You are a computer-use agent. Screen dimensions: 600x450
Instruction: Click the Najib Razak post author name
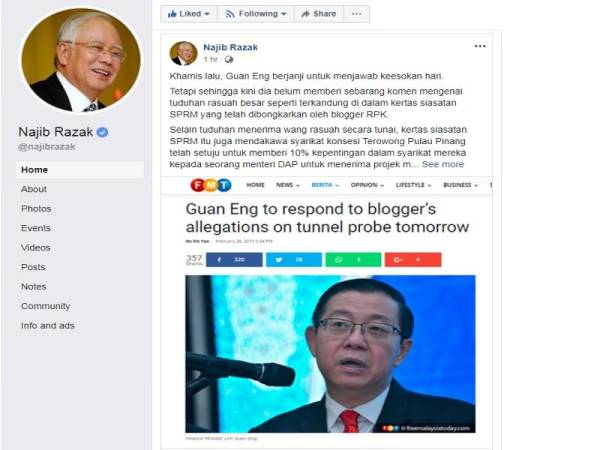coord(230,47)
